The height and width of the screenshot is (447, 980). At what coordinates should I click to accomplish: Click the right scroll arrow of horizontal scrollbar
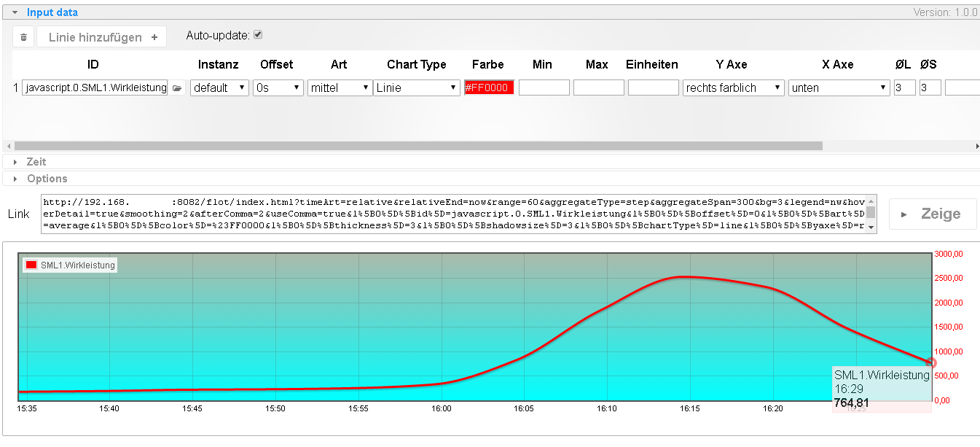tap(976, 146)
